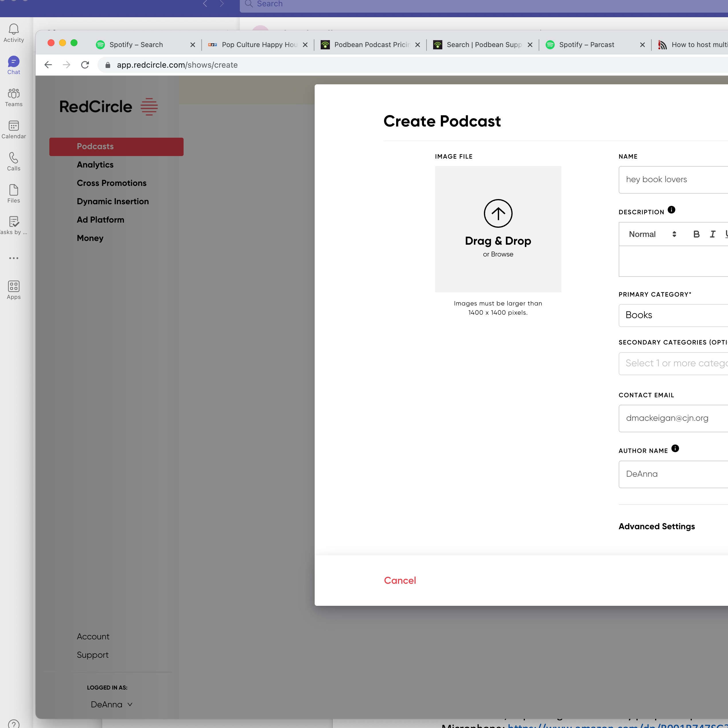
Task: Open Primary Category dropdown showing Books
Action: (x=673, y=315)
